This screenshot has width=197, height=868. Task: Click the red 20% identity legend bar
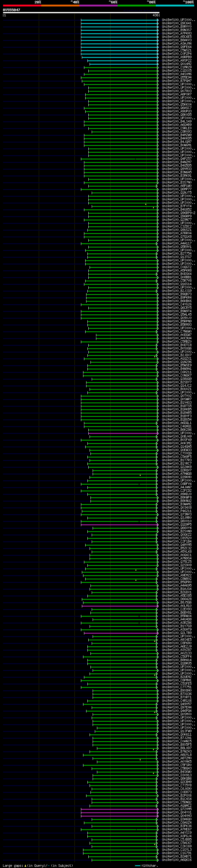[22, 6]
